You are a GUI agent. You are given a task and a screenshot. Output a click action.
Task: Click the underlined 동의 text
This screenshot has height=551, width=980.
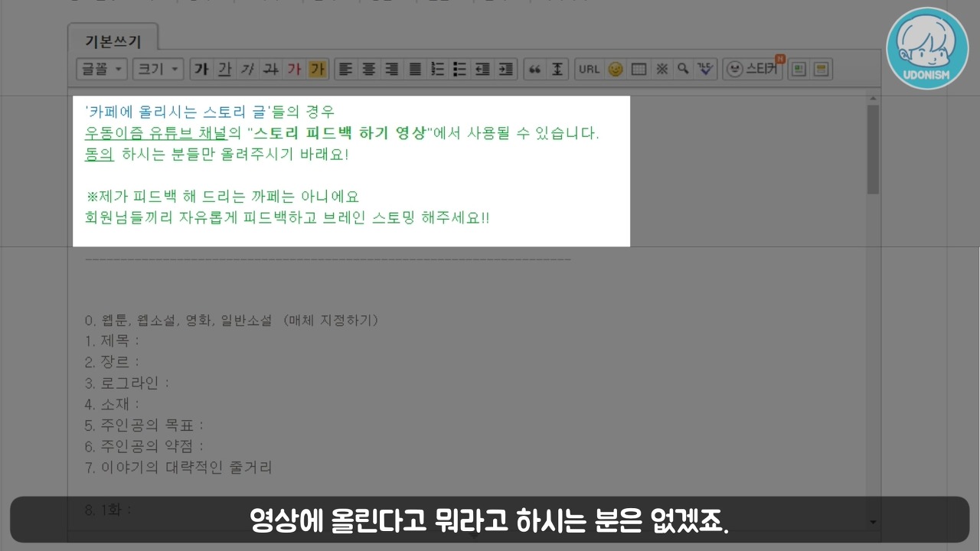(100, 154)
